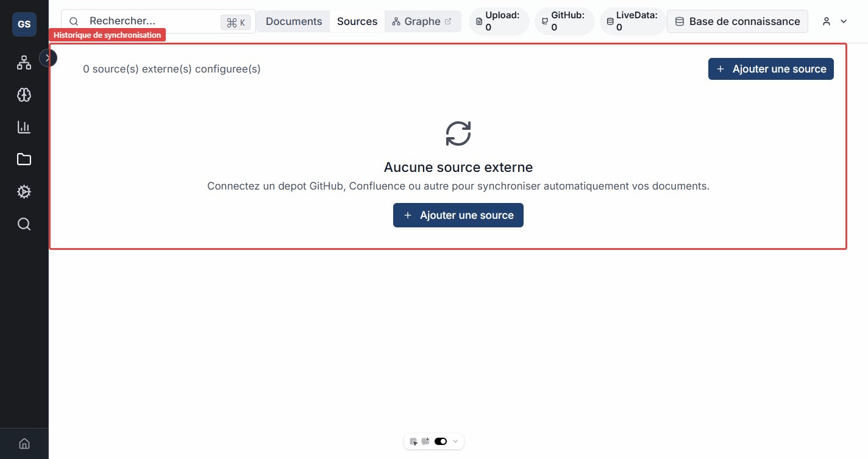Open the Graphe tab
The width and height of the screenshot is (868, 459).
point(422,21)
